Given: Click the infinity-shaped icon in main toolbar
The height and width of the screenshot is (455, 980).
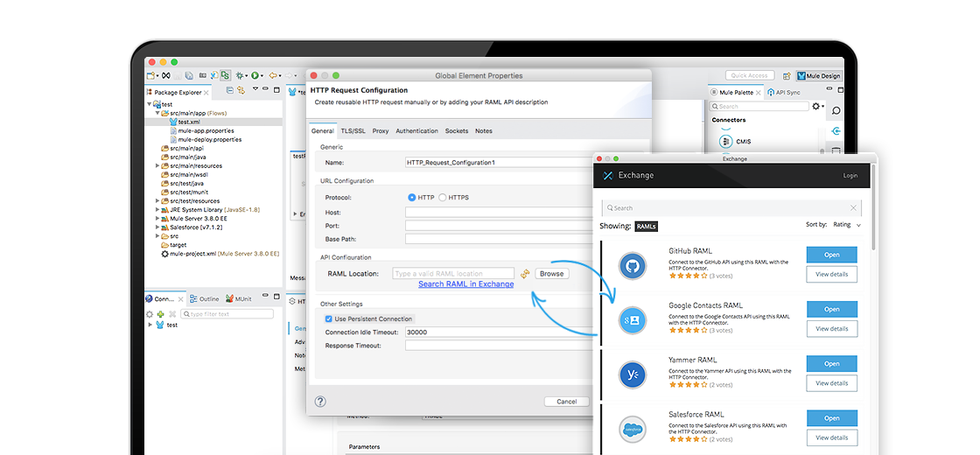Looking at the screenshot, I should [x=165, y=75].
